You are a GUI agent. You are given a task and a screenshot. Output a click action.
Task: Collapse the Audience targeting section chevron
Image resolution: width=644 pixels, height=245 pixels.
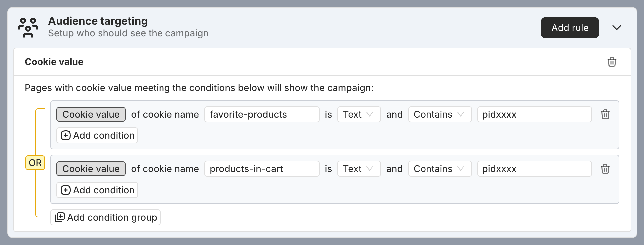[616, 28]
